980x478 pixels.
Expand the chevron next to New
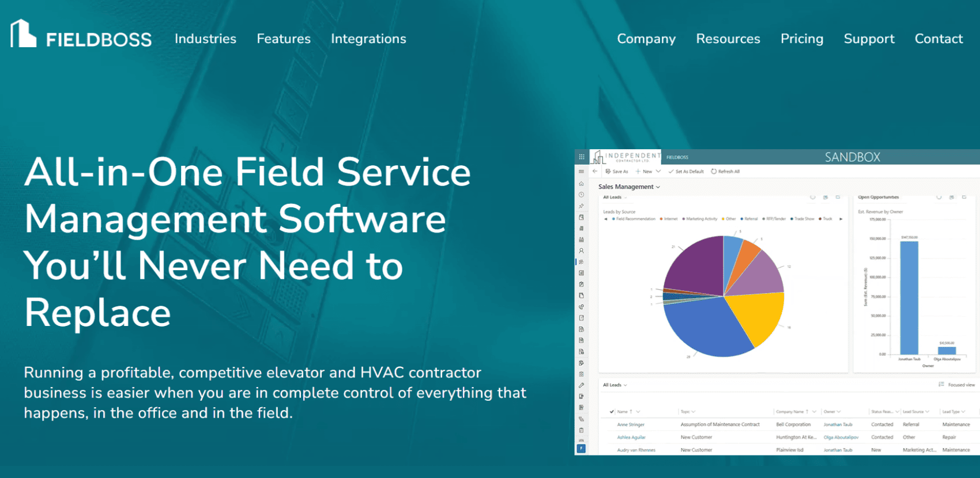[658, 172]
